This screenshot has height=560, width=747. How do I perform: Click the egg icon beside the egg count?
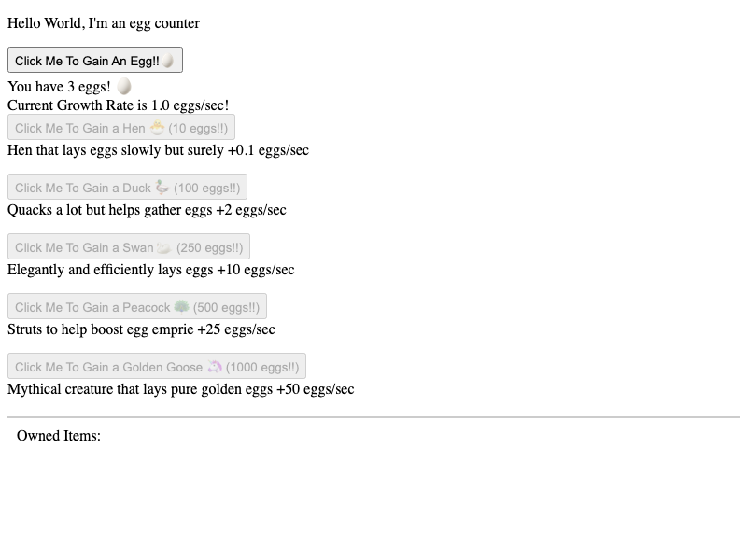click(x=123, y=87)
